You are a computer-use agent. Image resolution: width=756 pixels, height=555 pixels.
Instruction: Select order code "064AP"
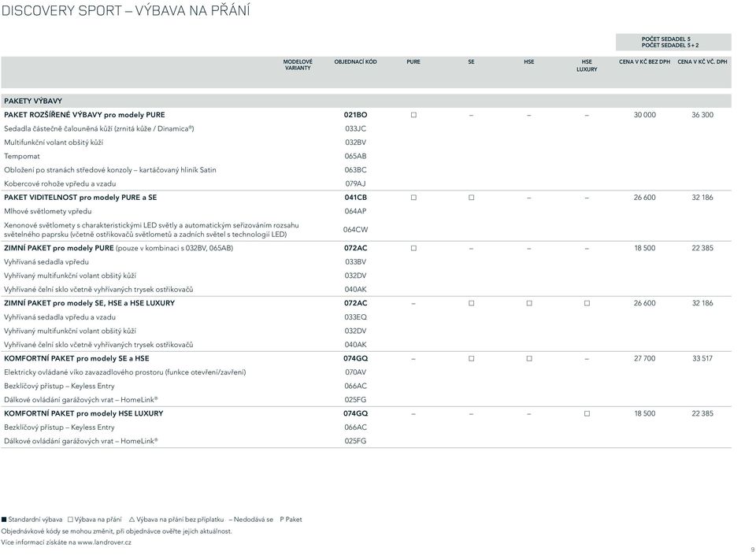coord(355,212)
